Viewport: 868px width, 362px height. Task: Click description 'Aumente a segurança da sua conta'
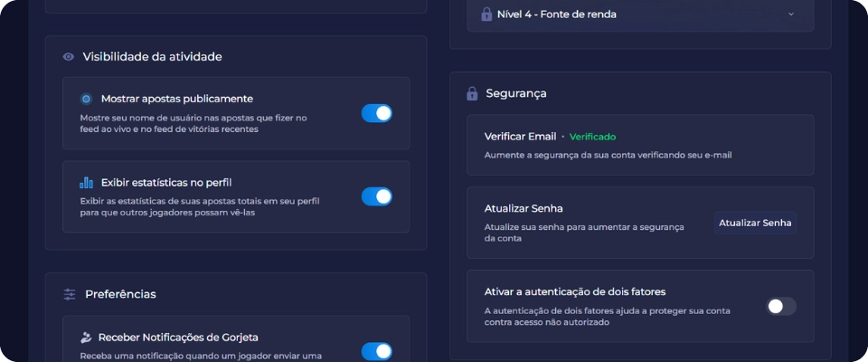tap(608, 156)
